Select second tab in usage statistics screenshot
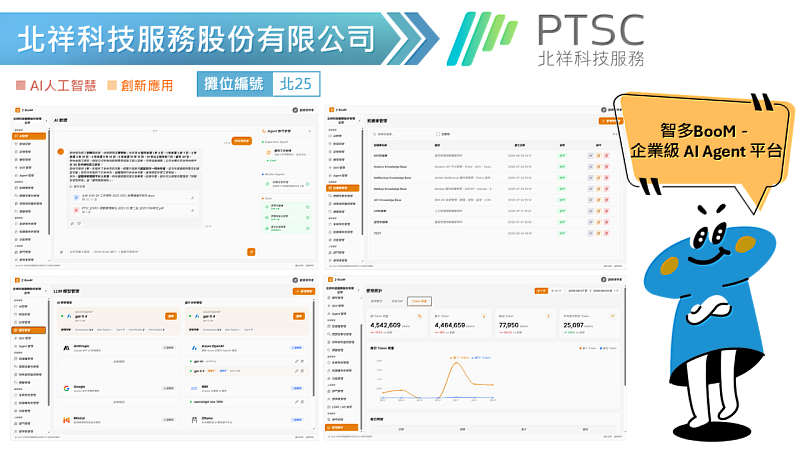 pos(397,302)
